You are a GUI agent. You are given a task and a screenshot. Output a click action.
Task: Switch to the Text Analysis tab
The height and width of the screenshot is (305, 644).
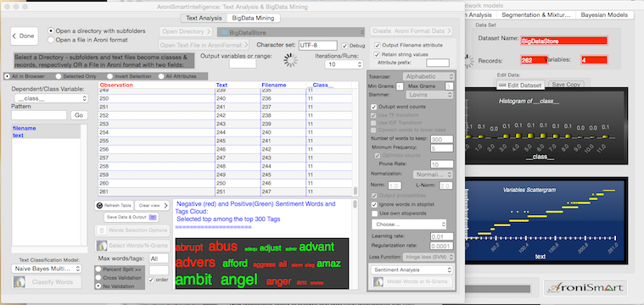pyautogui.click(x=204, y=18)
